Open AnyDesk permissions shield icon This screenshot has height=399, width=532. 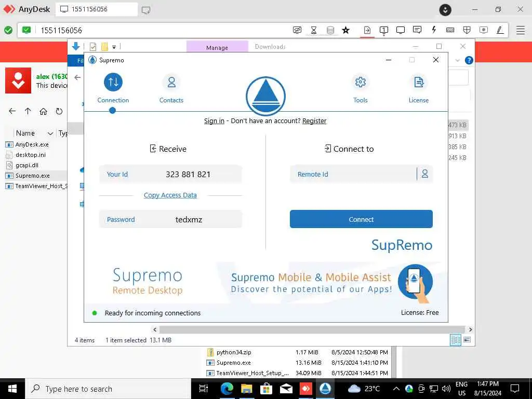(467, 30)
